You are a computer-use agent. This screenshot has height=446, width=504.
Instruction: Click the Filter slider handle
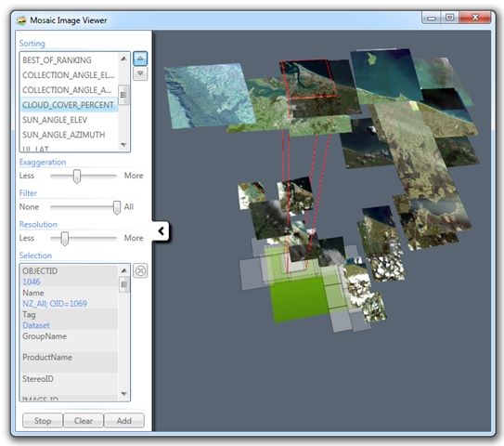[x=117, y=207]
